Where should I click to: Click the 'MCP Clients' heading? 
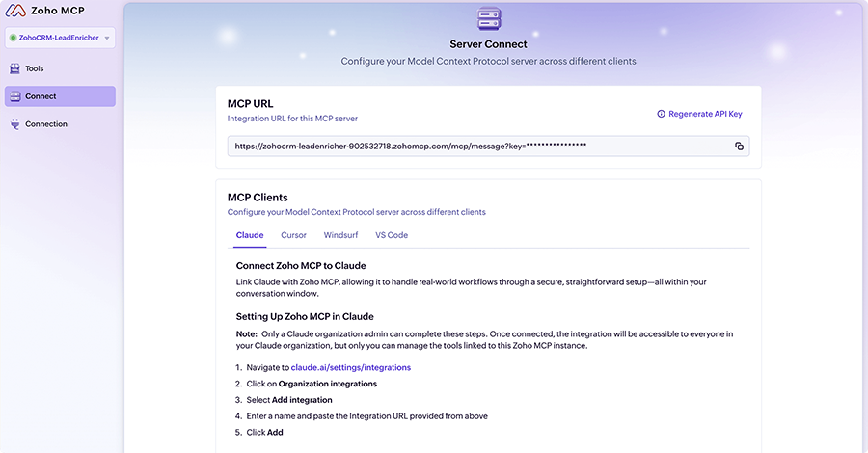[258, 198]
